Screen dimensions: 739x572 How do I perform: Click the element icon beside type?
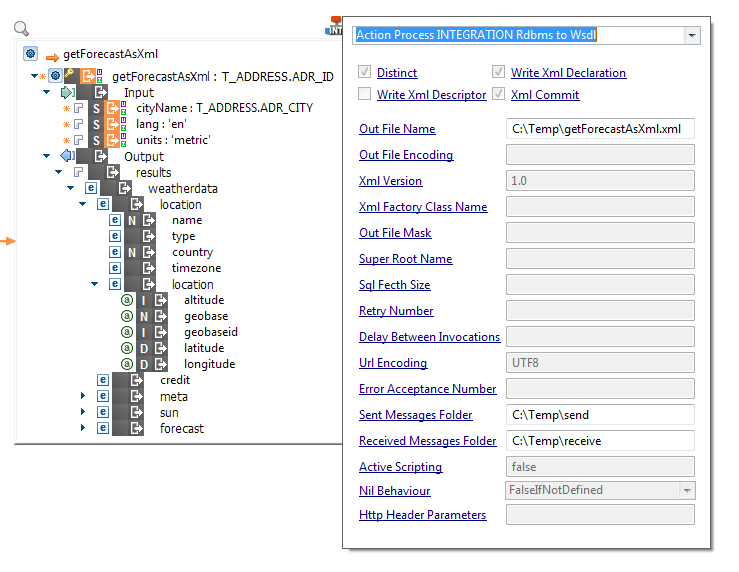pyautogui.click(x=115, y=236)
